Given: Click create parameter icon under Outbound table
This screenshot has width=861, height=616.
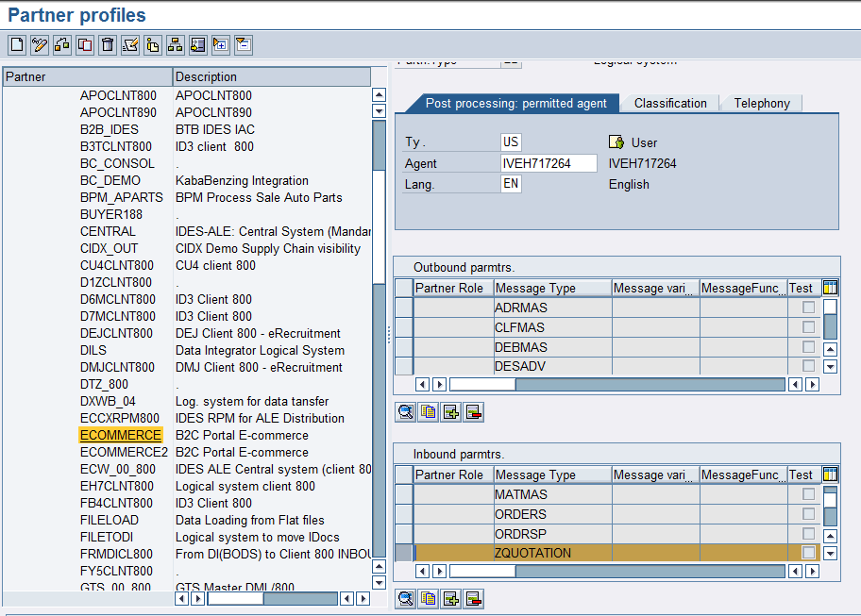Looking at the screenshot, I should click(x=451, y=411).
